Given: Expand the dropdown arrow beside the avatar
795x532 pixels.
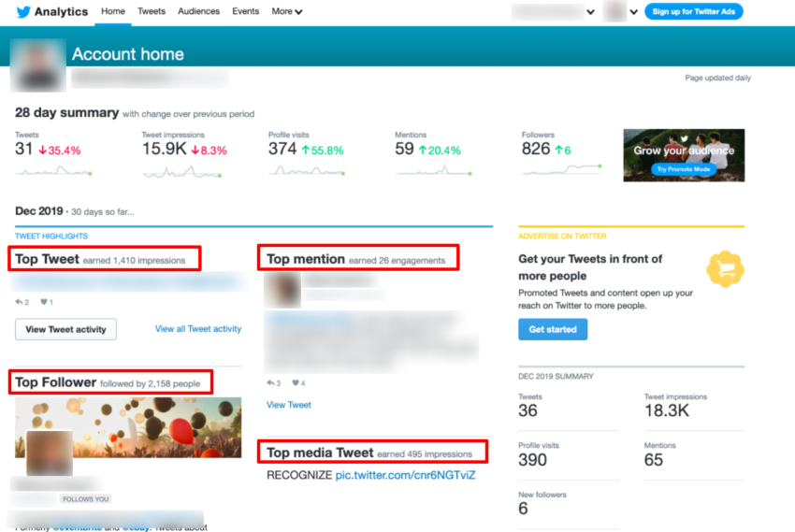Looking at the screenshot, I should pos(634,12).
